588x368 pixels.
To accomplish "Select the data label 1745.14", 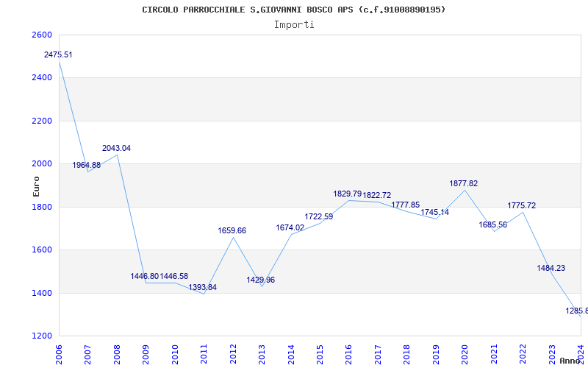I will pyautogui.click(x=434, y=212).
